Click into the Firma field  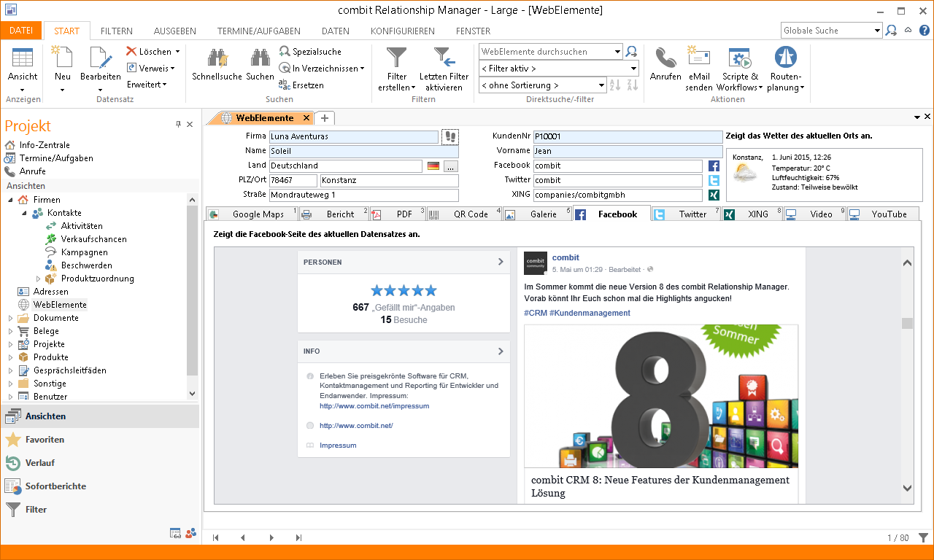pos(353,136)
